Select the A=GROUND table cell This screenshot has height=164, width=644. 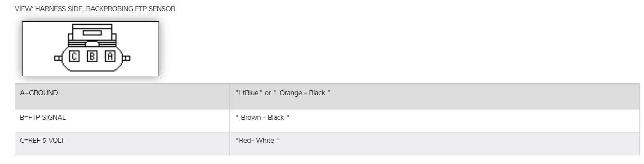tap(39, 93)
